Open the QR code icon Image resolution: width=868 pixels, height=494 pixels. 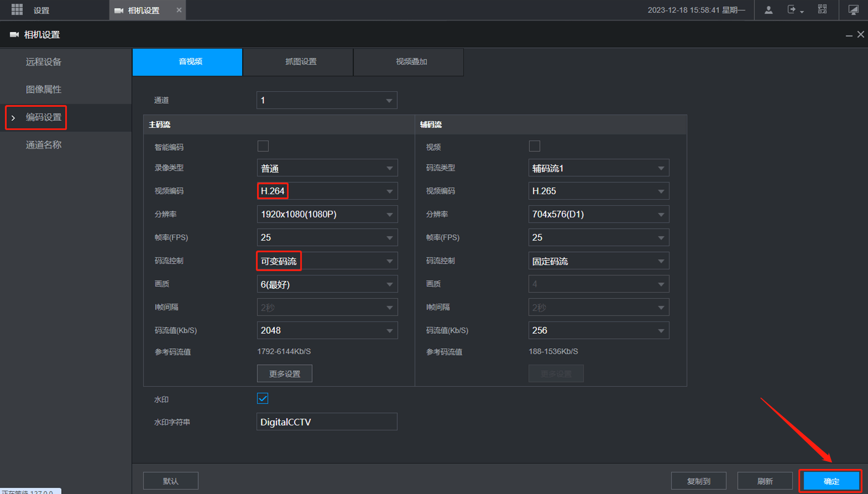click(822, 9)
